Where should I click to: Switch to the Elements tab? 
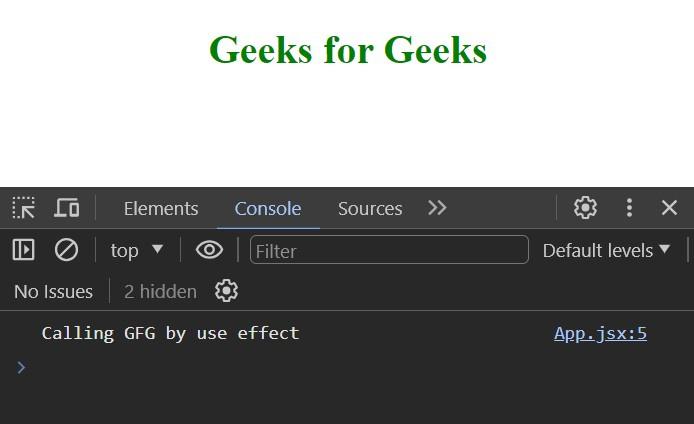[161, 208]
